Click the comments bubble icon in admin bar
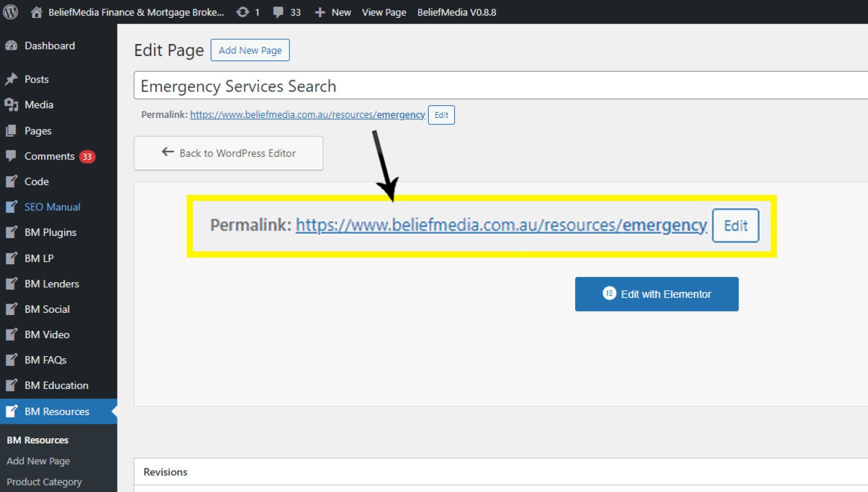This screenshot has height=492, width=868. pyautogui.click(x=278, y=12)
